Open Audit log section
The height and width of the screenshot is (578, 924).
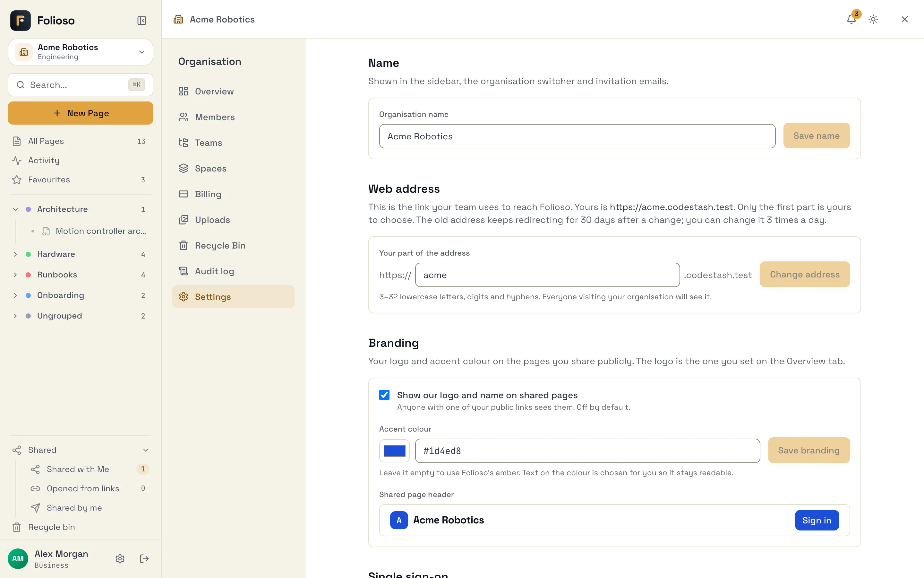233,271
